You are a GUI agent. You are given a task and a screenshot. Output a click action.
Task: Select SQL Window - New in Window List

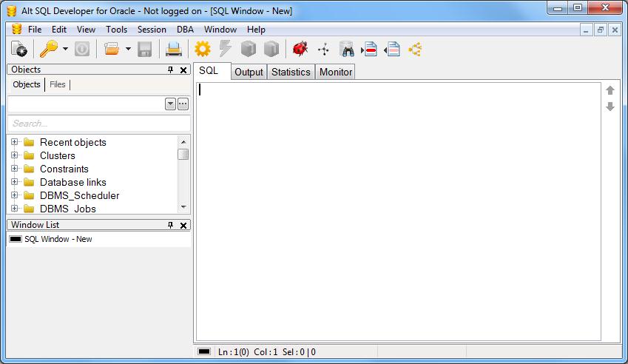(58, 239)
